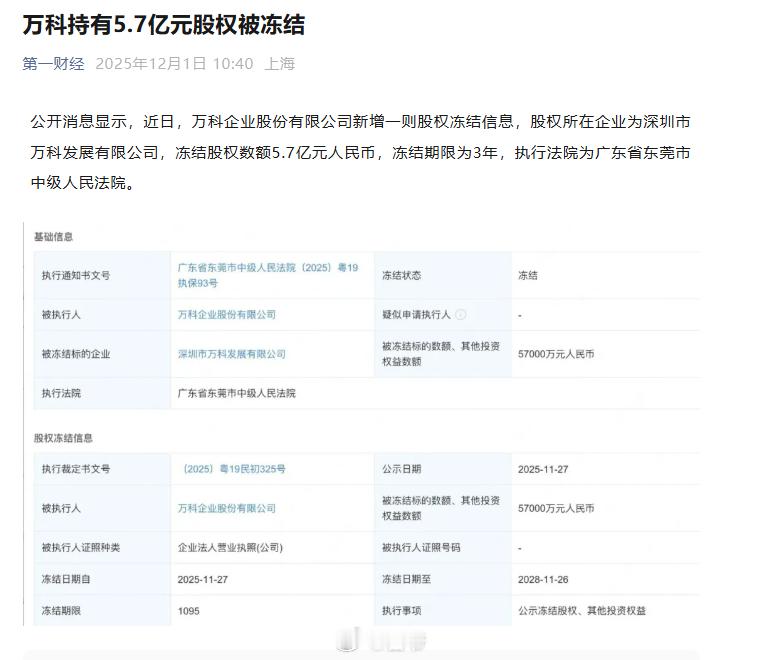Click the info icon beside 疑似申请执行人
This screenshot has width=765, height=660.
click(x=461, y=315)
